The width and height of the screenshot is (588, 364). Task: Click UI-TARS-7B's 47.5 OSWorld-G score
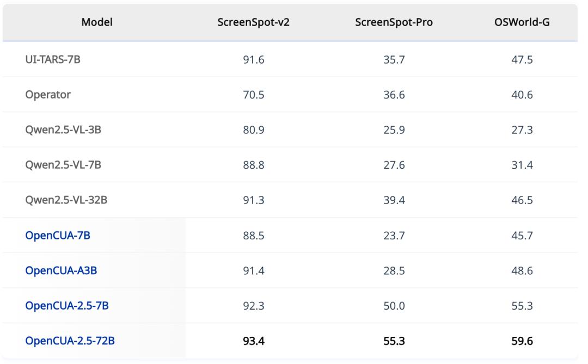(522, 59)
